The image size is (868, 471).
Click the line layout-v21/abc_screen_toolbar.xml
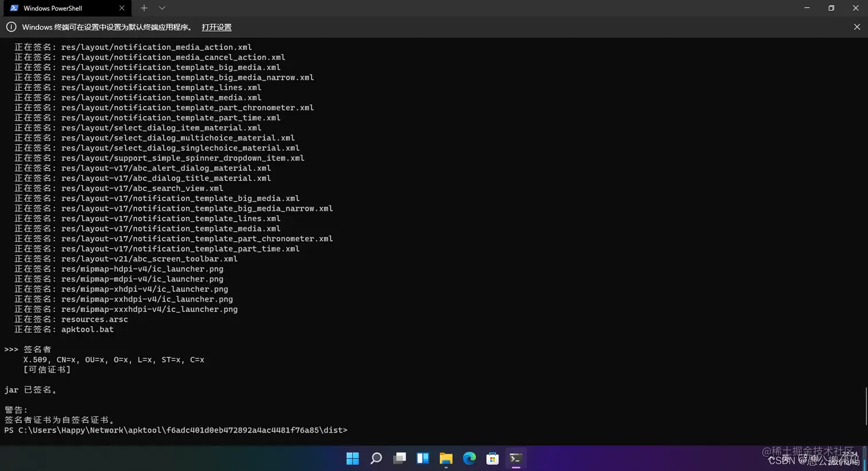[126, 259]
